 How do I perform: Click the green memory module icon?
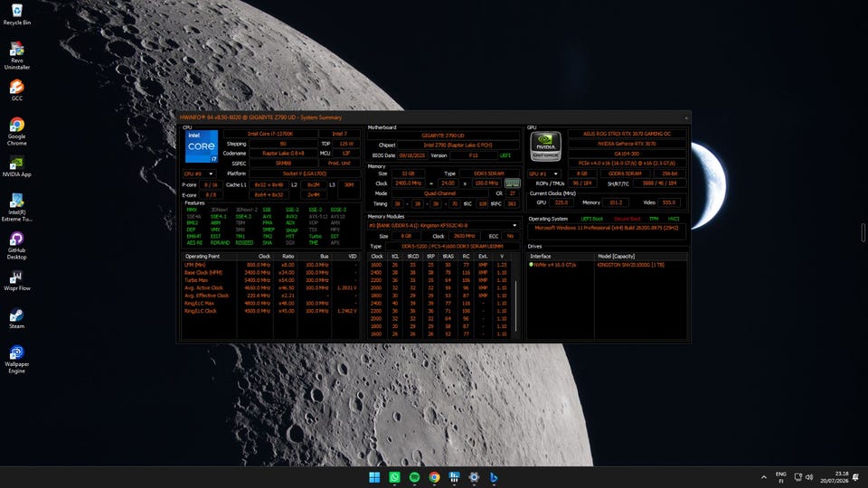click(x=512, y=183)
